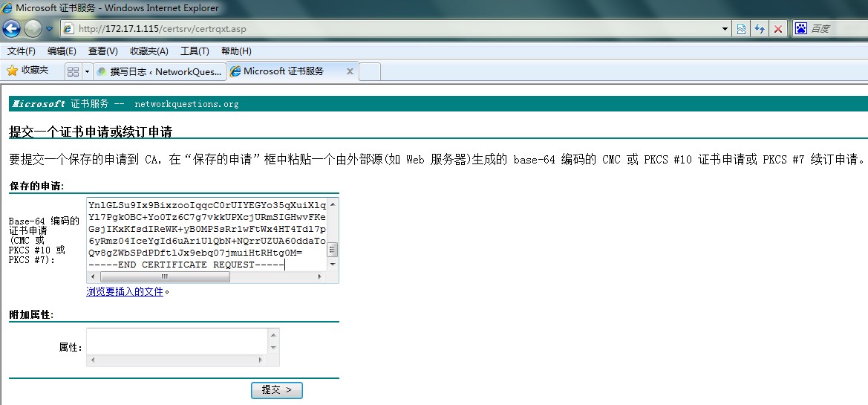Open the 帮助(H) menu
The height and width of the screenshot is (405, 868).
(x=236, y=51)
